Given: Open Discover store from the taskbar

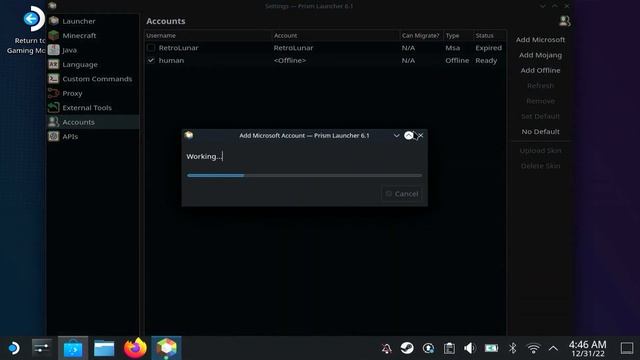Looking at the screenshot, I should (73, 348).
